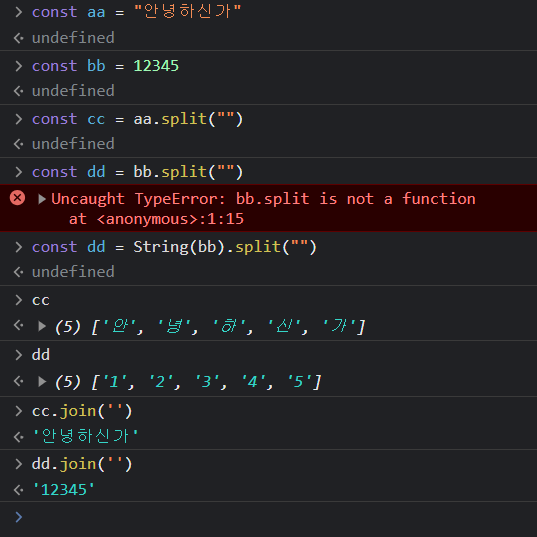Click the anonymous:1:15 source location
This screenshot has width=537, height=537.
170,219
